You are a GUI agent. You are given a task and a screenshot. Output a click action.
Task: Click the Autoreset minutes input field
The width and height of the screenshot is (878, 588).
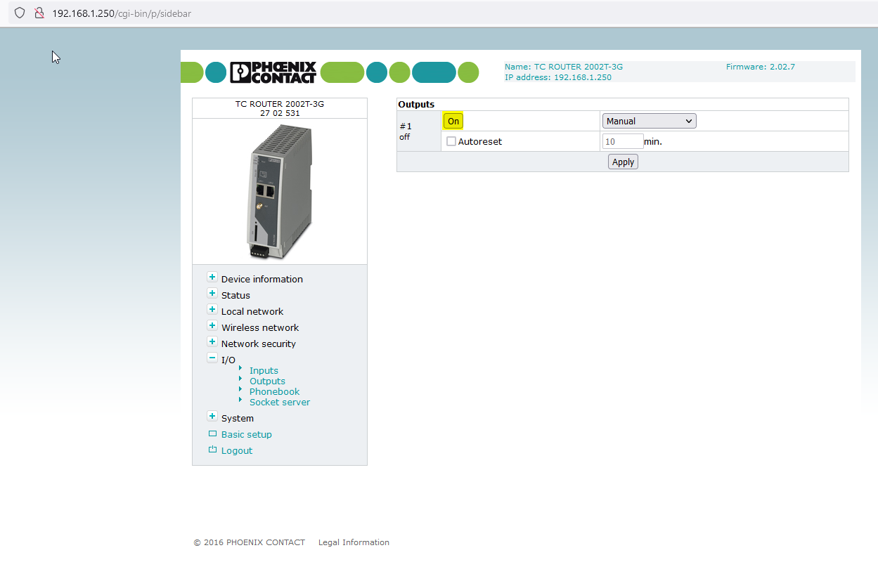(622, 141)
